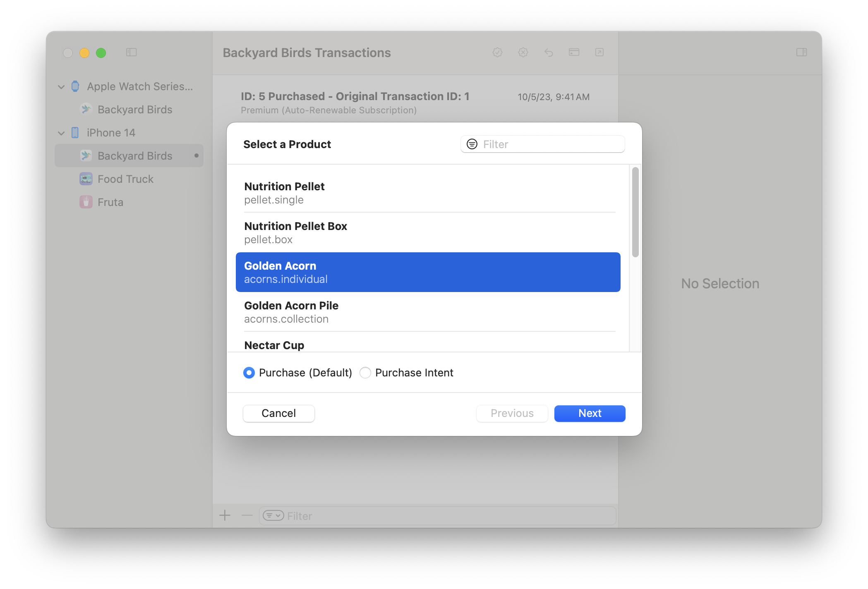Click the Next button
Image resolution: width=868 pixels, height=589 pixels.
pos(590,413)
